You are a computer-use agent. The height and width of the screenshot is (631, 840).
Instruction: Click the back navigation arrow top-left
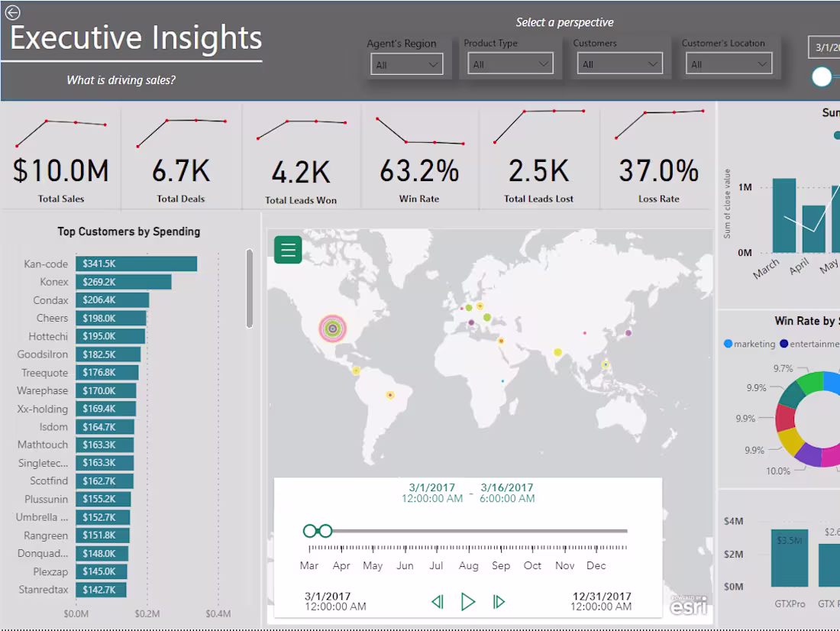pyautogui.click(x=12, y=12)
